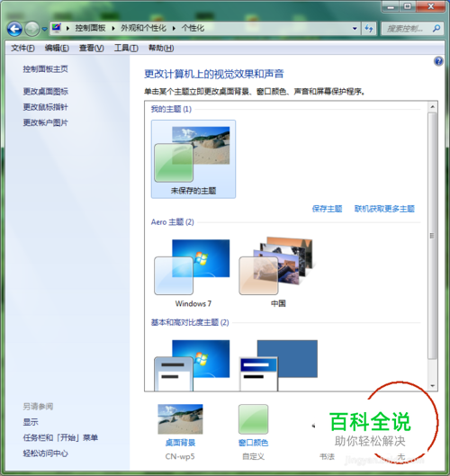The height and width of the screenshot is (476, 450).
Task: Select the Windows 7 Basic theme thumbnail
Action: [192, 365]
